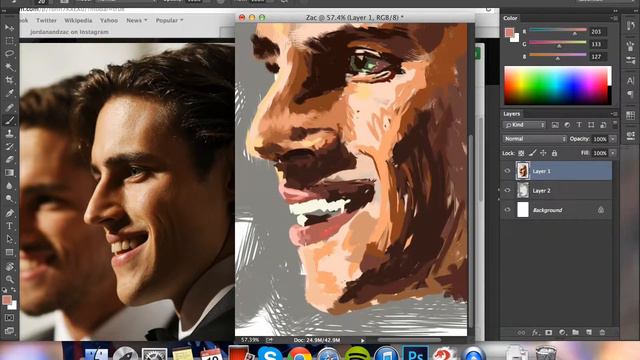This screenshot has width=640, height=360.
Task: Open the Color panel menu
Action: 614,18
